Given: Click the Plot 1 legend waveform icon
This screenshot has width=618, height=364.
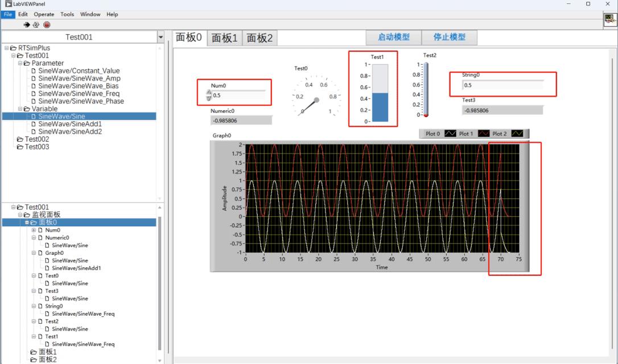Looking at the screenshot, I should (x=484, y=134).
